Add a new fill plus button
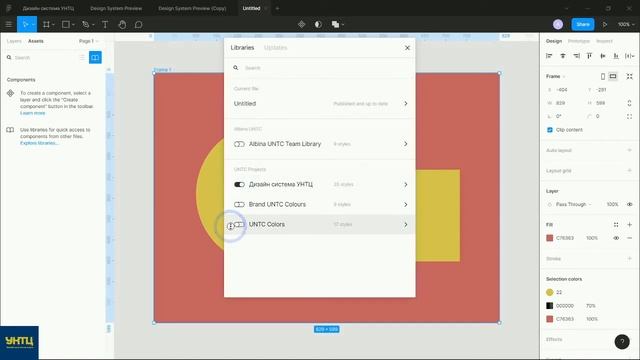Viewport: 640px width, 360px height. [629, 224]
